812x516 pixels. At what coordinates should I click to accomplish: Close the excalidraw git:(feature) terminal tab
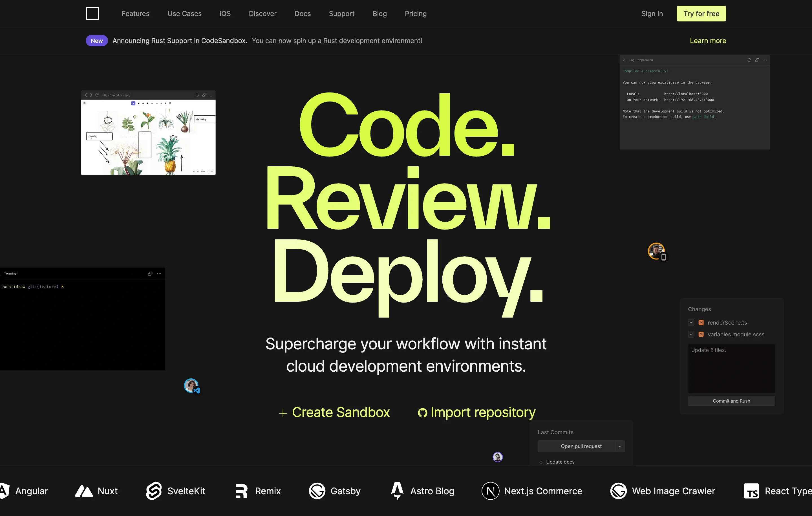click(x=62, y=287)
